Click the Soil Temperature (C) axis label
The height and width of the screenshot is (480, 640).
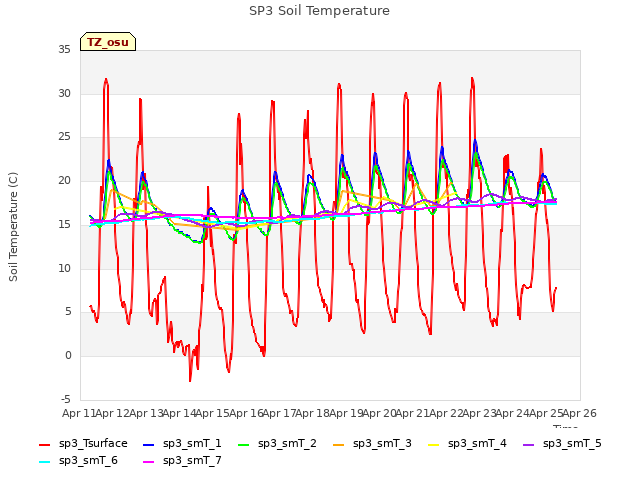coord(13,227)
